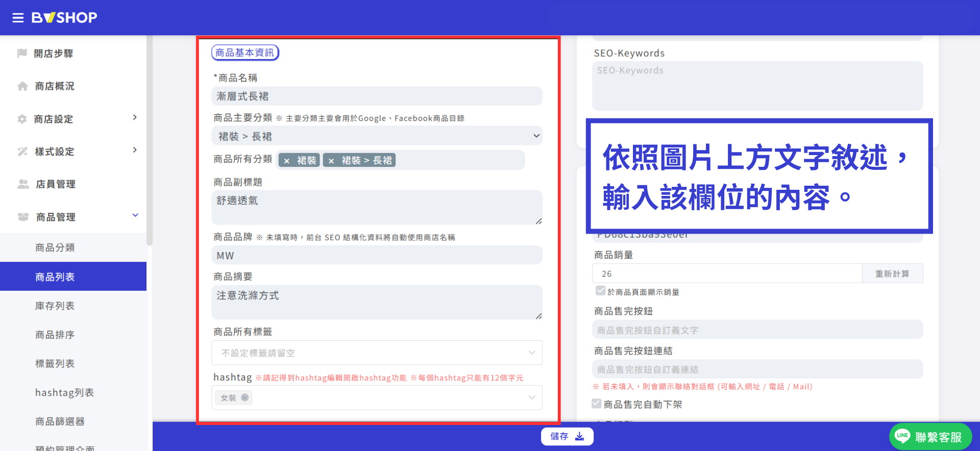This screenshot has height=451, width=980.
Task: Click 商品名稱 input field
Action: [377, 96]
